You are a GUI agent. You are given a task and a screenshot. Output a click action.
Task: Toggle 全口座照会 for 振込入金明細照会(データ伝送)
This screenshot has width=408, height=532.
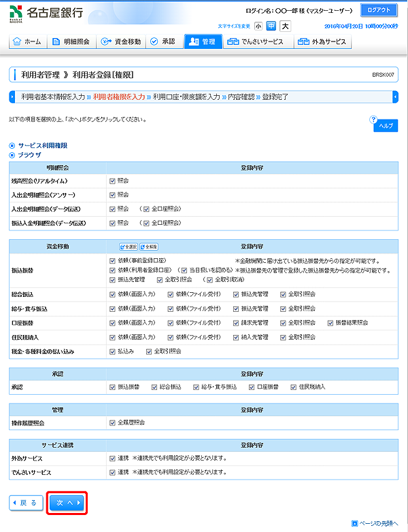[x=146, y=224]
